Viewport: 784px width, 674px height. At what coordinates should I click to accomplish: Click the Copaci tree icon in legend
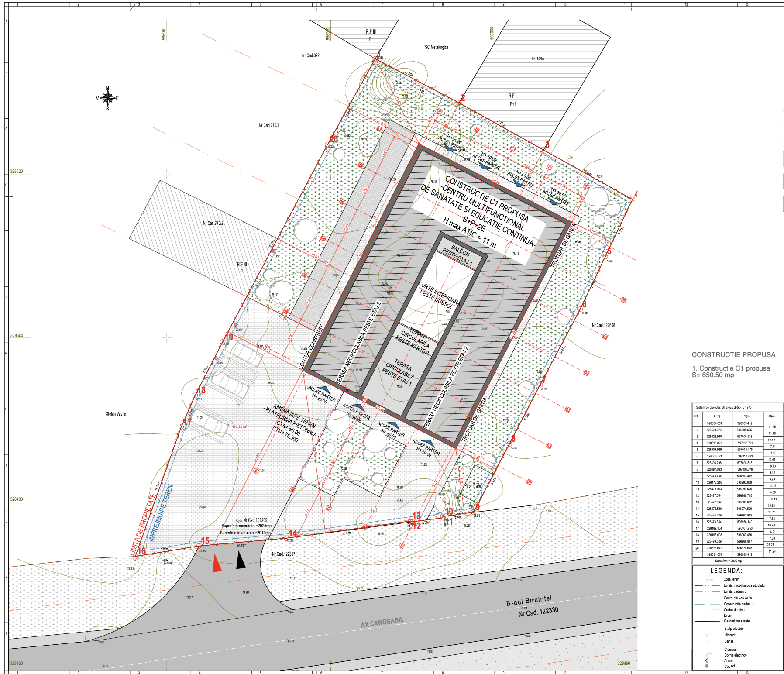coord(707,666)
